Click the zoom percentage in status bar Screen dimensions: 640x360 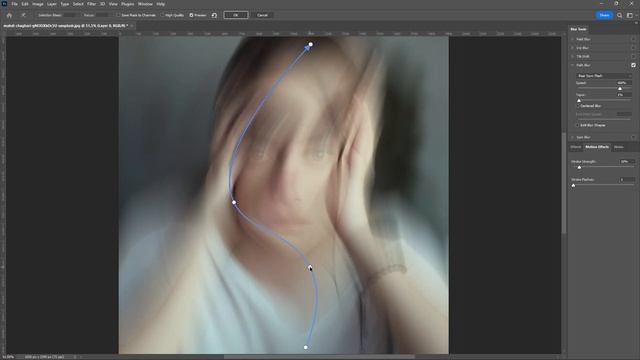pyautogui.click(x=8, y=357)
